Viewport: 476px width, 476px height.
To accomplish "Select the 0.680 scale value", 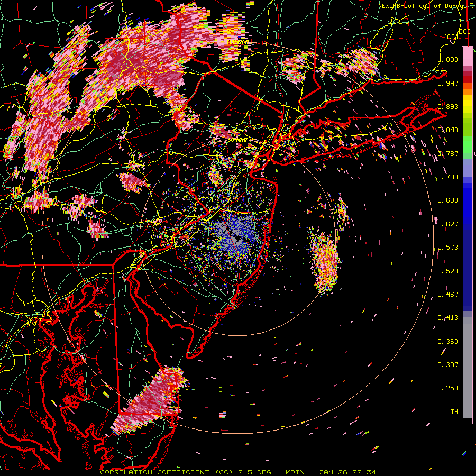I will click(x=448, y=200).
